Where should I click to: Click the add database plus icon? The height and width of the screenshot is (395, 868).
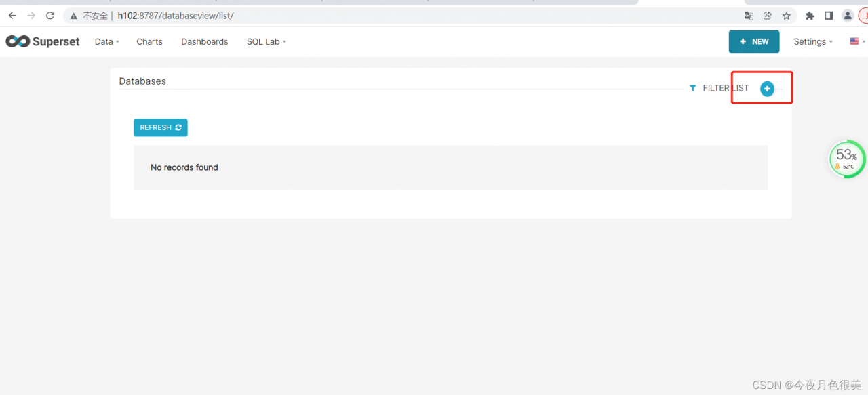tap(767, 89)
